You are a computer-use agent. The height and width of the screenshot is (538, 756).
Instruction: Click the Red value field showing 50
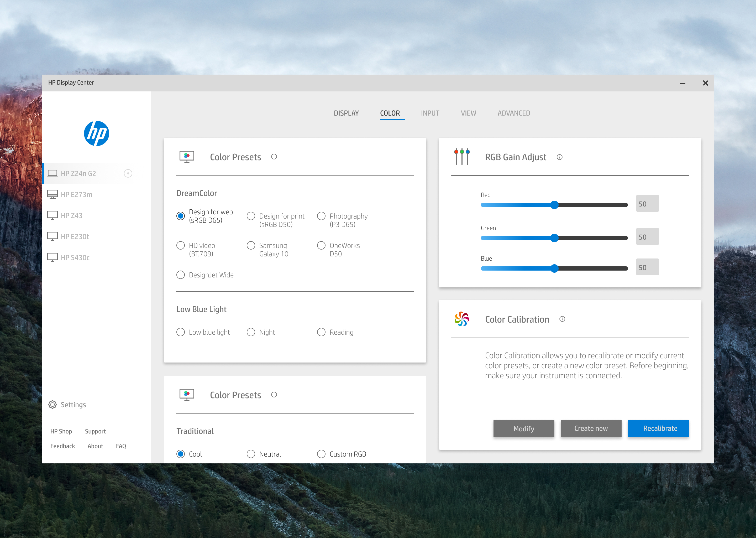[647, 203]
